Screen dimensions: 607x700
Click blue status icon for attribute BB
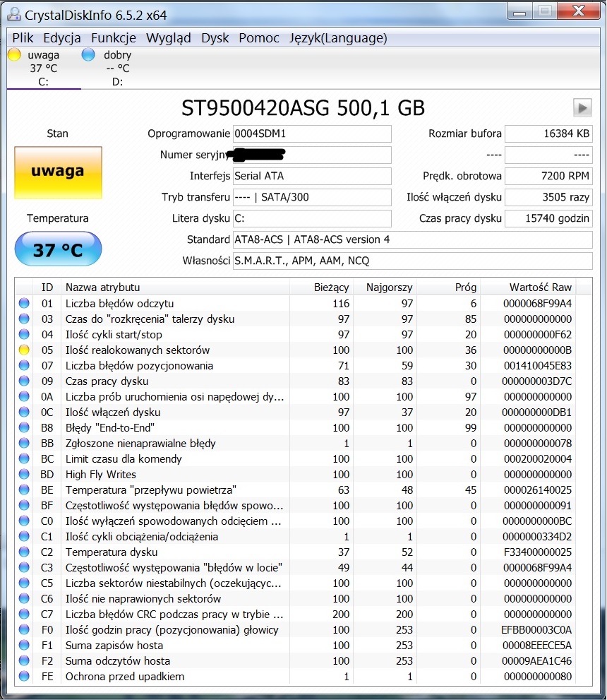tap(24, 444)
